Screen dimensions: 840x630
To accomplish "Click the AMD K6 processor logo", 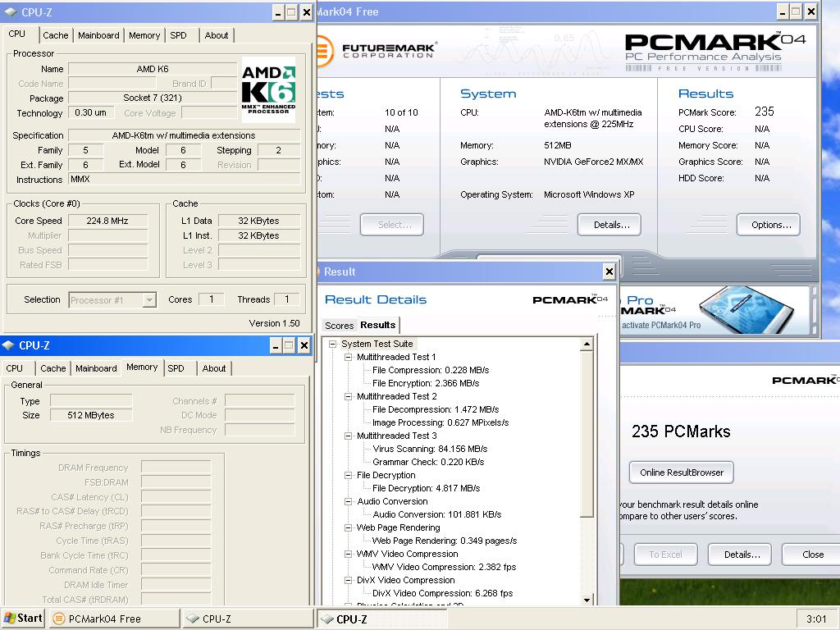I will (x=268, y=89).
